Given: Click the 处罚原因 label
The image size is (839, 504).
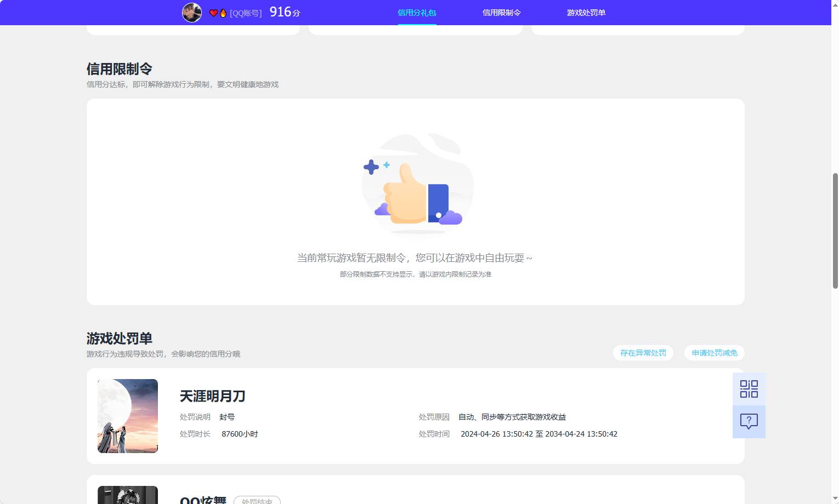Looking at the screenshot, I should tap(434, 417).
